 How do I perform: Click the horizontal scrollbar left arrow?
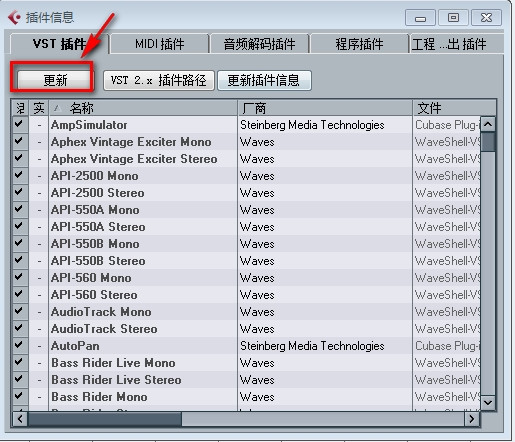20,419
